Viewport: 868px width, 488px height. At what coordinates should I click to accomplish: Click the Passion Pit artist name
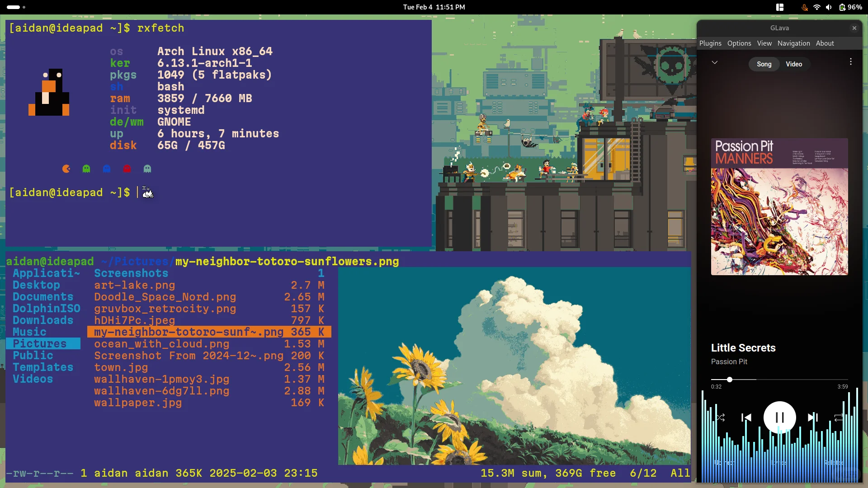(x=729, y=361)
